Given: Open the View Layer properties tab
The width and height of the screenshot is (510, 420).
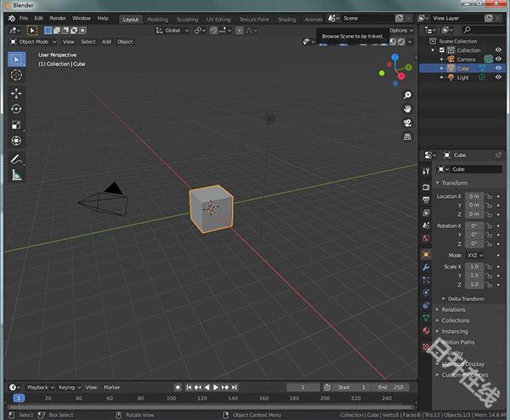Looking at the screenshot, I should tap(426, 213).
